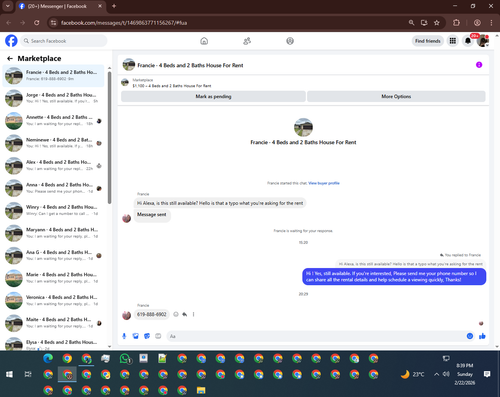Click the Search Facebook field

(64, 41)
